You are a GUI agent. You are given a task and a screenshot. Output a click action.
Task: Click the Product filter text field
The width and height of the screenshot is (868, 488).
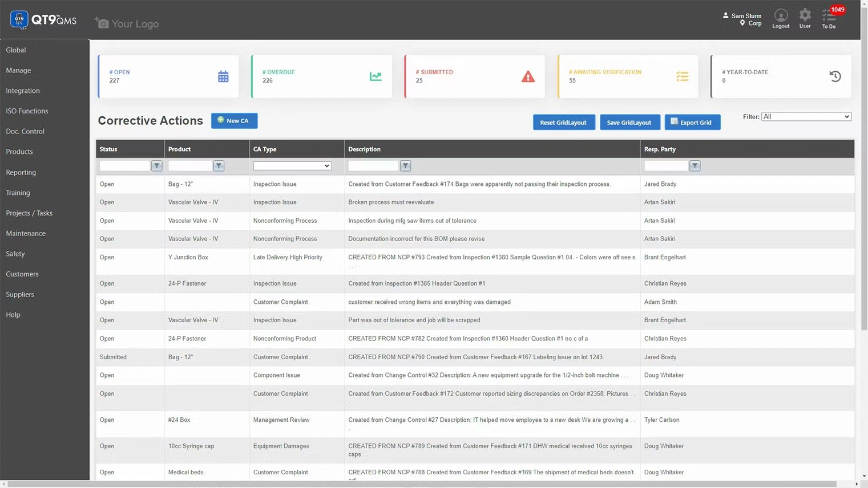click(190, 166)
